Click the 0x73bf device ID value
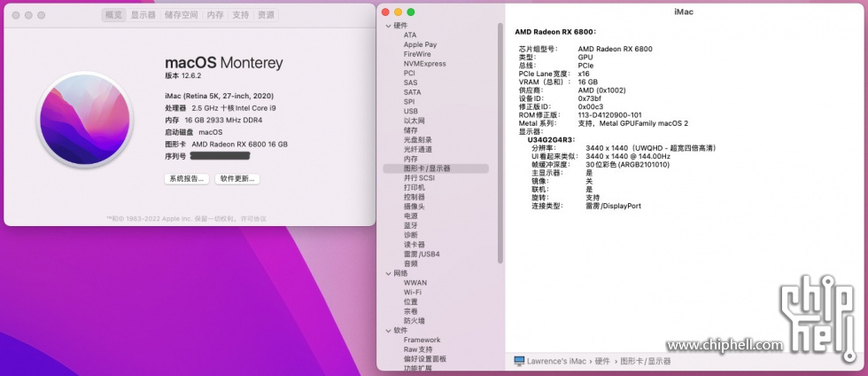Screen dimensions: 868x376 (x=593, y=98)
